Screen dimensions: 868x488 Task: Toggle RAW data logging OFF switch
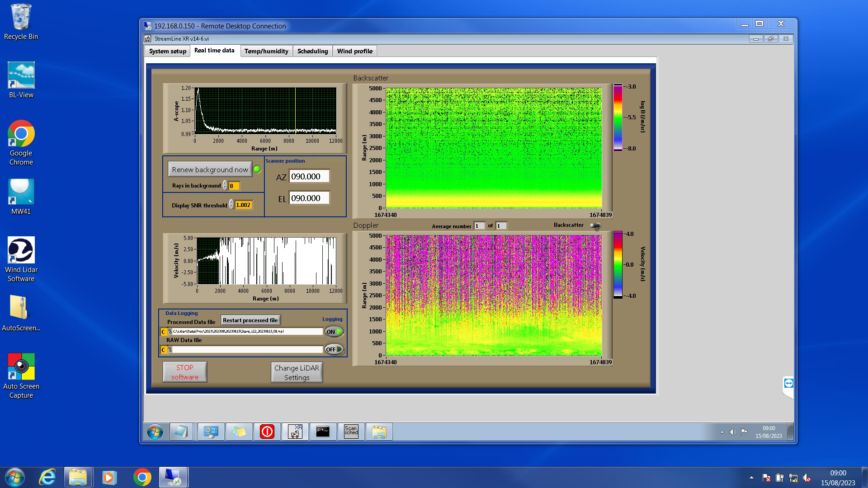[x=334, y=349]
